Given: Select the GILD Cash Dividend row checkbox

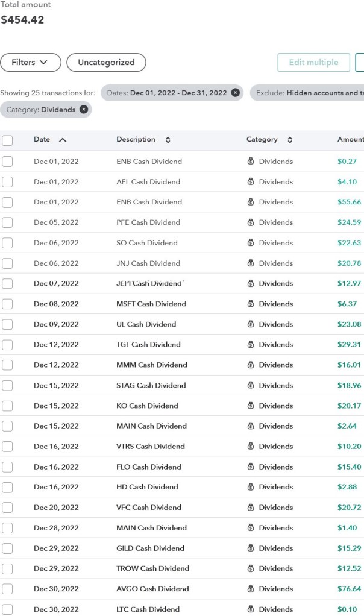Looking at the screenshot, I should tap(7, 548).
